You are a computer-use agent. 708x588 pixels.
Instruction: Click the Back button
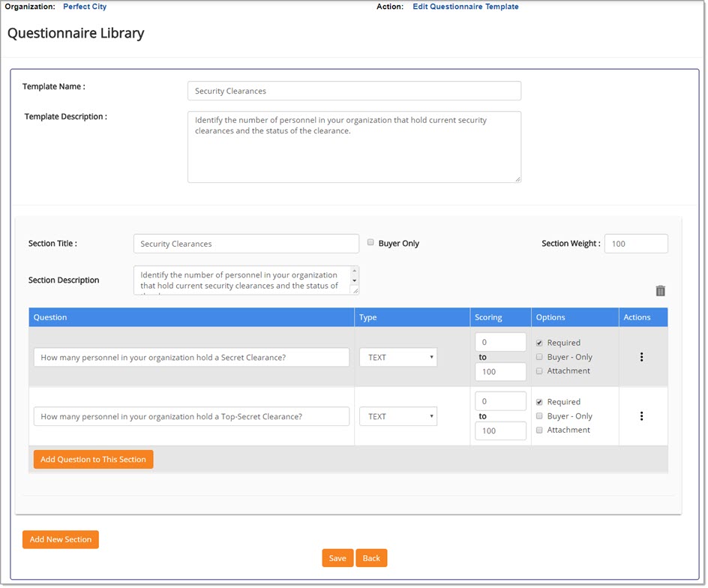point(372,558)
